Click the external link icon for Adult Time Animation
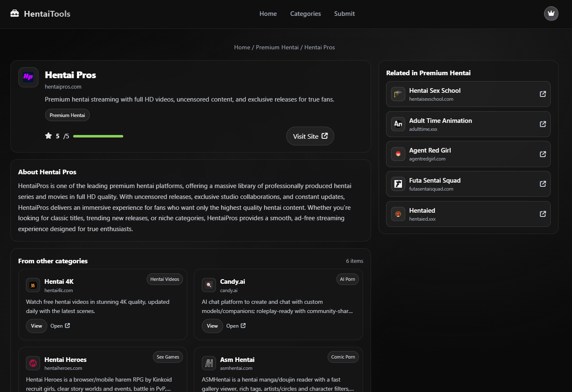The image size is (572, 392). click(x=542, y=124)
